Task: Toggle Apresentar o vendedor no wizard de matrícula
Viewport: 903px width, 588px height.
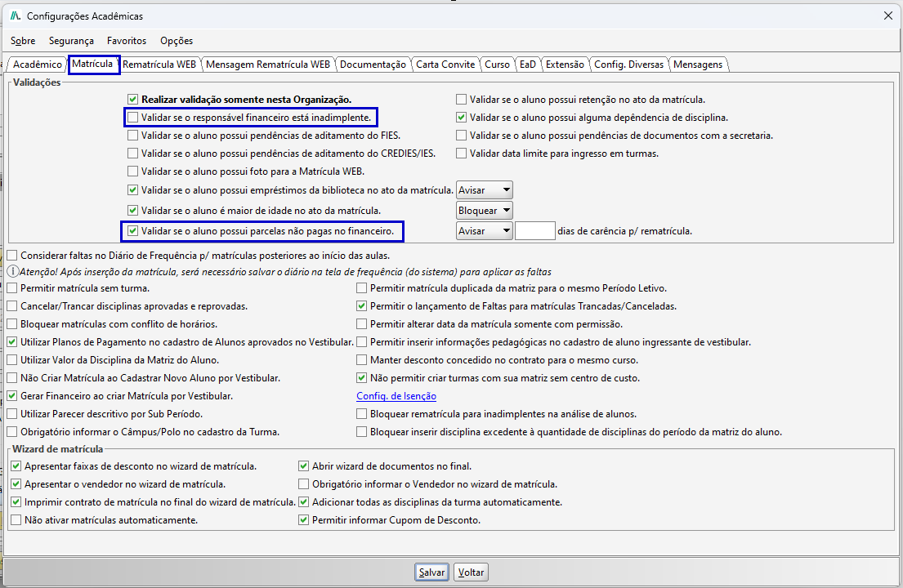Action: point(16,483)
